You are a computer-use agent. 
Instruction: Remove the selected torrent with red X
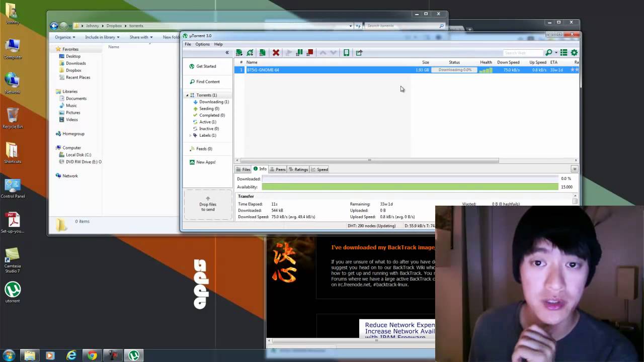pyautogui.click(x=276, y=52)
